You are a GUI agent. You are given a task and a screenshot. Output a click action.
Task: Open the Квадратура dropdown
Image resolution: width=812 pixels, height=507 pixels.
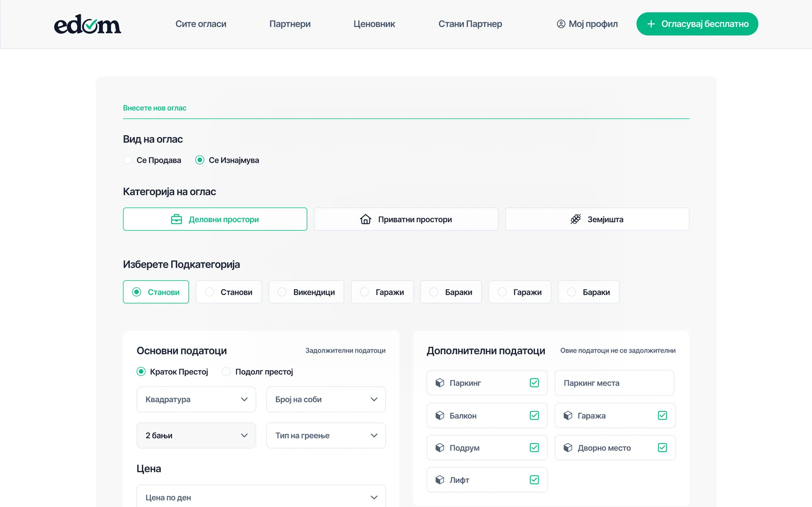pos(196,399)
